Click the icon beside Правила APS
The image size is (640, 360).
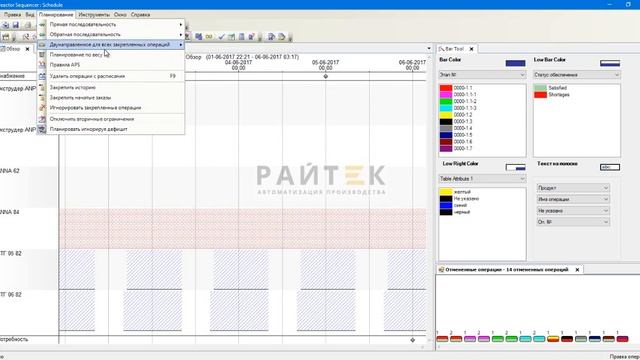click(x=42, y=65)
